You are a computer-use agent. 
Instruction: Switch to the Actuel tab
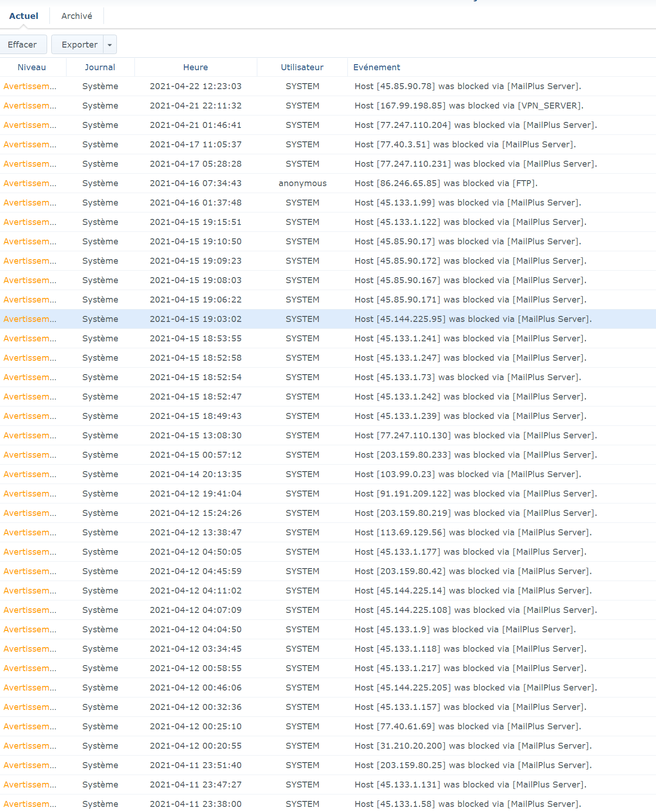[x=24, y=16]
